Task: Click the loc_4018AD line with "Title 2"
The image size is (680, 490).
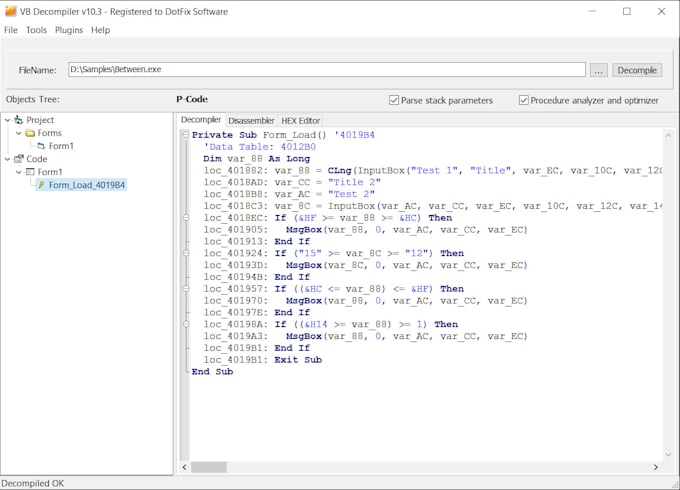Action: (x=292, y=182)
